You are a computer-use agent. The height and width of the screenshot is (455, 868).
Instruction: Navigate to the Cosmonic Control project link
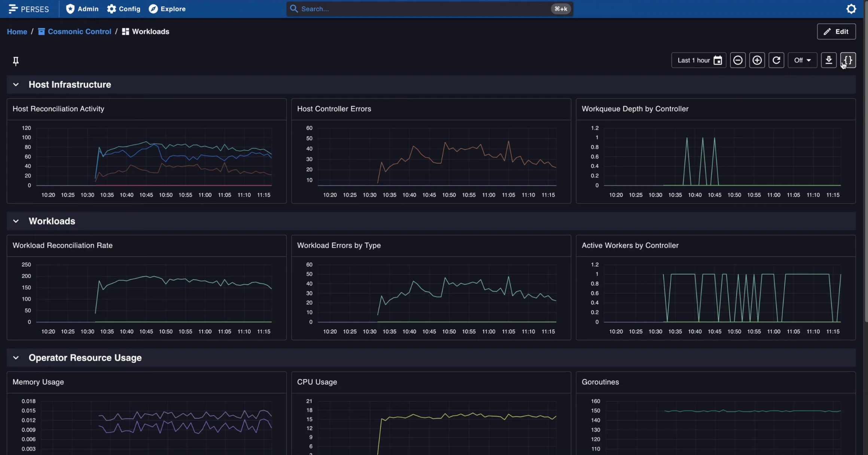(79, 32)
